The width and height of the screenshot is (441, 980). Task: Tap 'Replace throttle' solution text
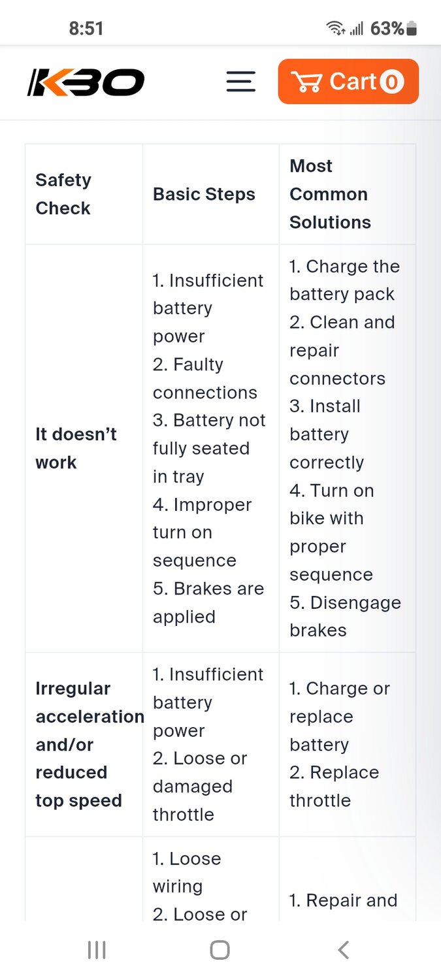[334, 786]
